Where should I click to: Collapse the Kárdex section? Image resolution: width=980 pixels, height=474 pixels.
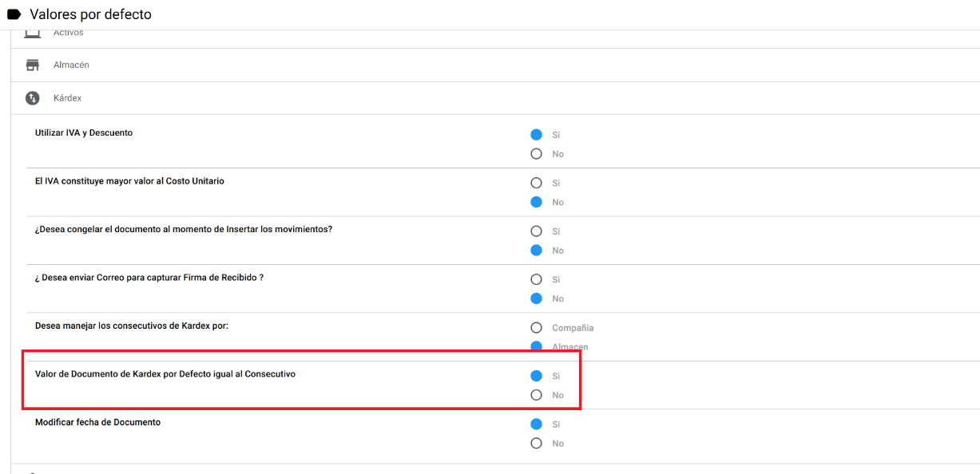tap(67, 98)
